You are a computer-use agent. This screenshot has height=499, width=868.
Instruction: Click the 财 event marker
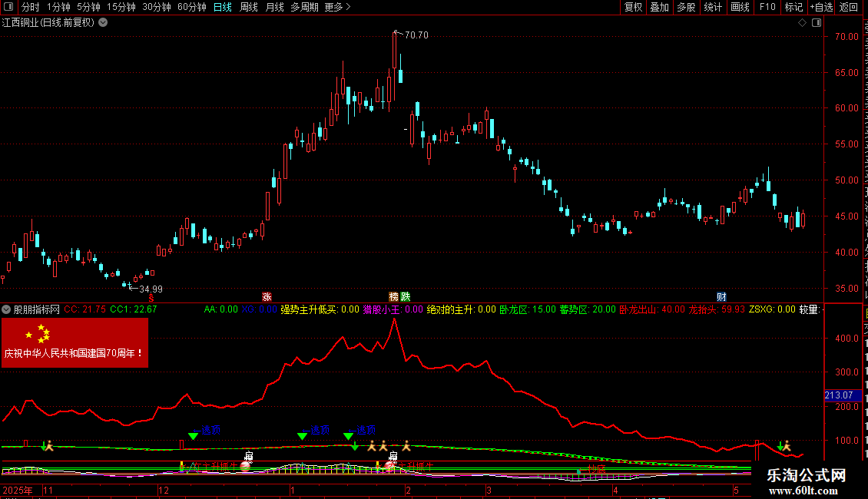[x=721, y=297]
